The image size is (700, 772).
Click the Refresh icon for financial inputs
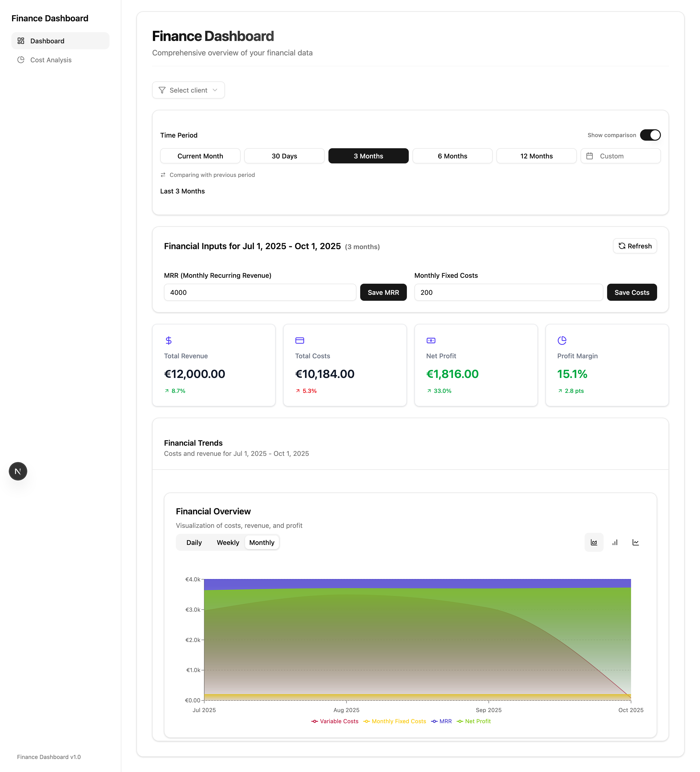click(622, 246)
